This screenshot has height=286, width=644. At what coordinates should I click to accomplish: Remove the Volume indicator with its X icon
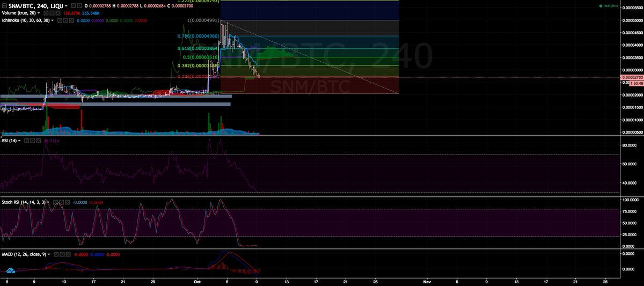coord(58,13)
